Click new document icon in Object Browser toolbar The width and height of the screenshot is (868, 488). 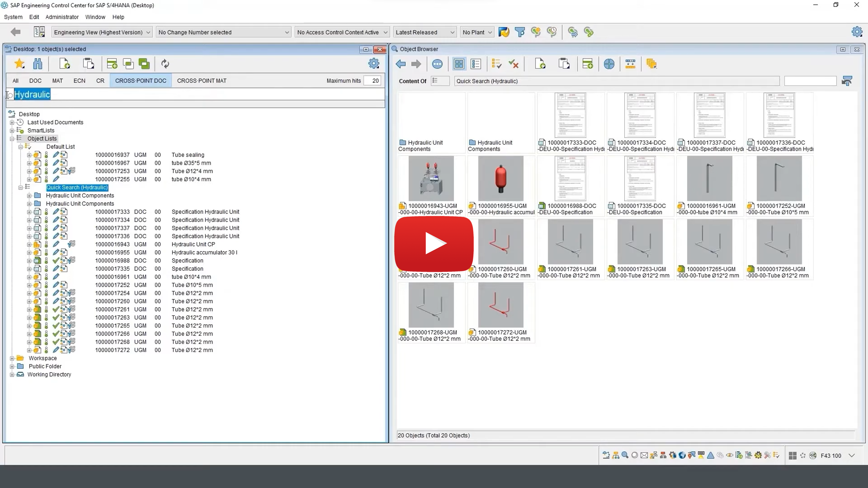(x=540, y=64)
